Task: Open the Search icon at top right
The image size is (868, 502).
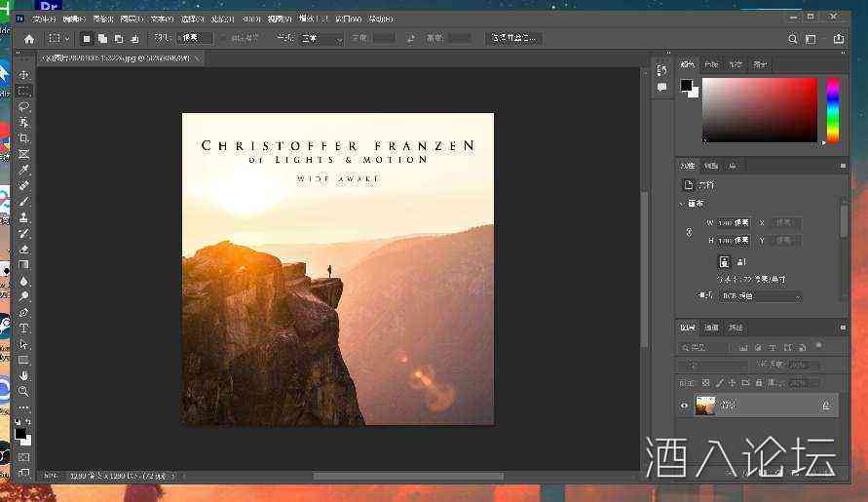Action: point(791,38)
